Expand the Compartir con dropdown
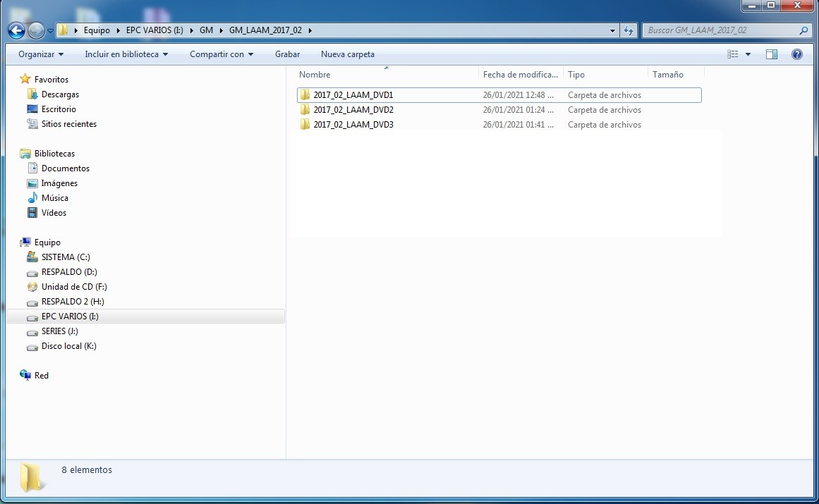This screenshot has width=819, height=504. pos(222,54)
